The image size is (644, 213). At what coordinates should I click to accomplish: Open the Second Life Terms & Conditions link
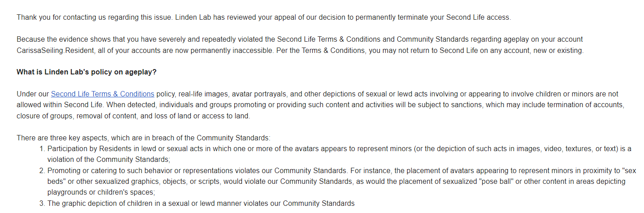coord(103,94)
